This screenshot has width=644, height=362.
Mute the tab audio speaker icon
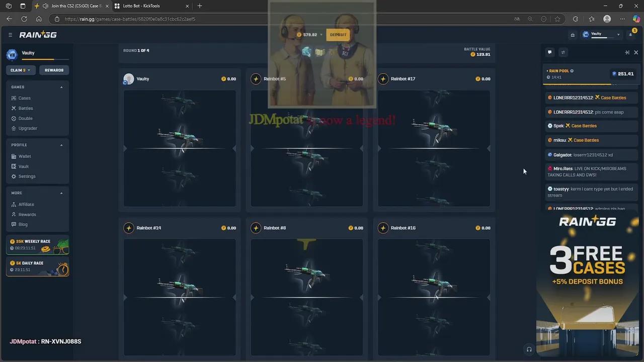coord(45,6)
